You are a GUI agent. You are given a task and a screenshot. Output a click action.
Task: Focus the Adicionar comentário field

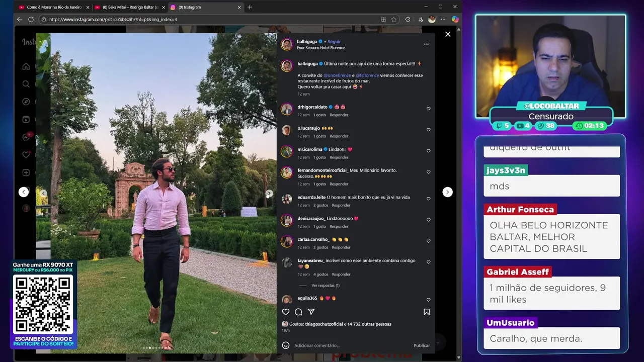coord(352,345)
